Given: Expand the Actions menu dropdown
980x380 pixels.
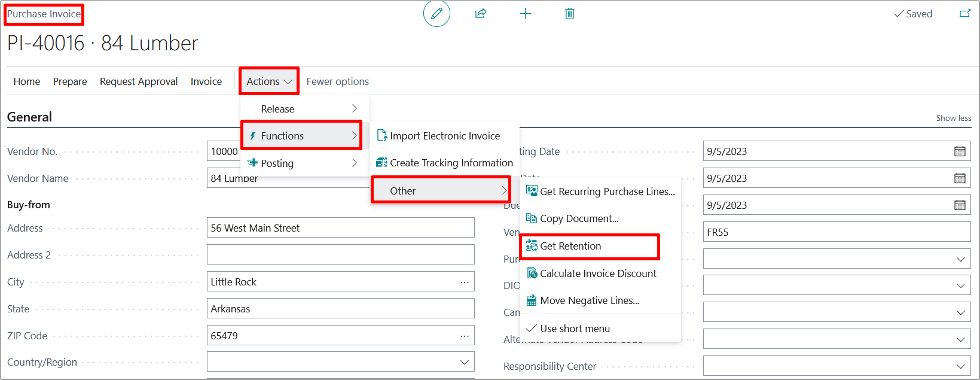Looking at the screenshot, I should [x=269, y=81].
